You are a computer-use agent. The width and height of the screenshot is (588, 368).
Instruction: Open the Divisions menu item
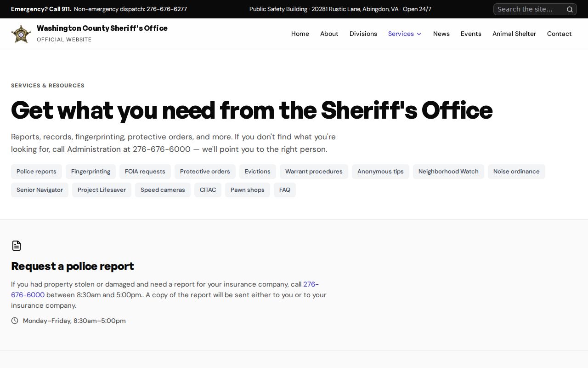(363, 34)
